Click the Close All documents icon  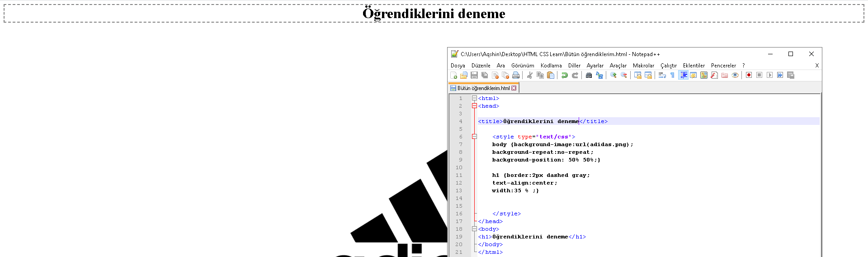click(x=506, y=75)
